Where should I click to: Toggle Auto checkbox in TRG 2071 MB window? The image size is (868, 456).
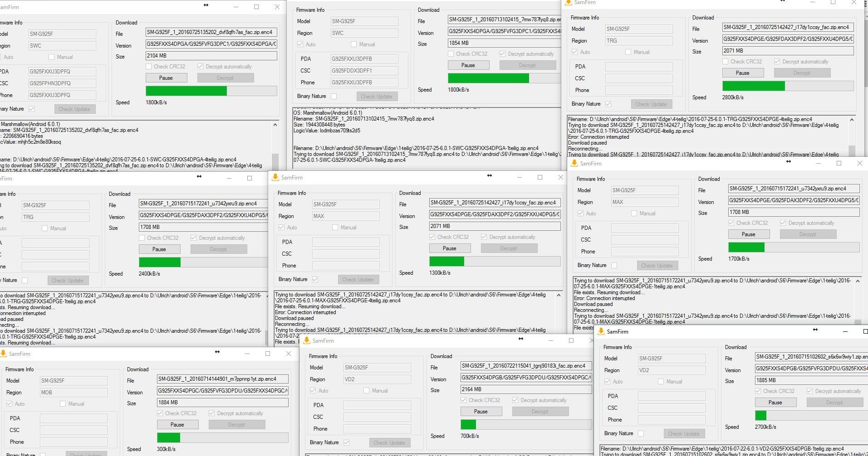pyautogui.click(x=575, y=52)
